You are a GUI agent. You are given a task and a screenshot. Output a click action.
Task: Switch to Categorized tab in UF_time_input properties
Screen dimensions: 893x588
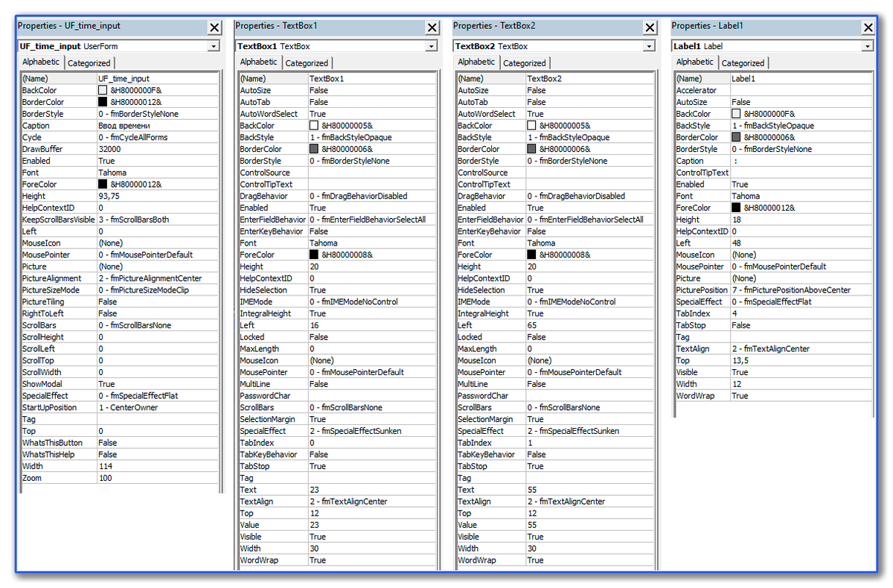89,63
